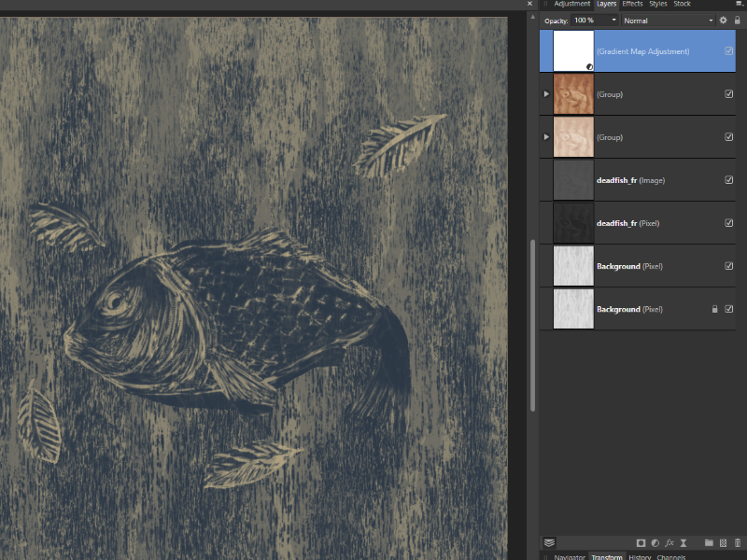Hide the Gradient Map Adjustment layer
Image resolution: width=747 pixels, height=560 pixels.
pos(729,51)
